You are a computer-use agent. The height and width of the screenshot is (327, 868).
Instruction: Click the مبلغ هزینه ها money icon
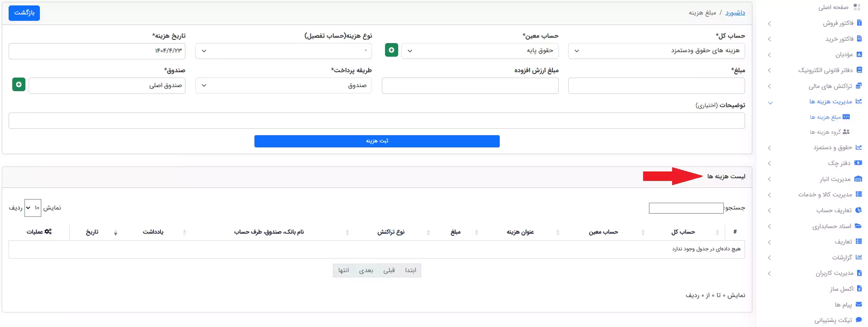(846, 117)
